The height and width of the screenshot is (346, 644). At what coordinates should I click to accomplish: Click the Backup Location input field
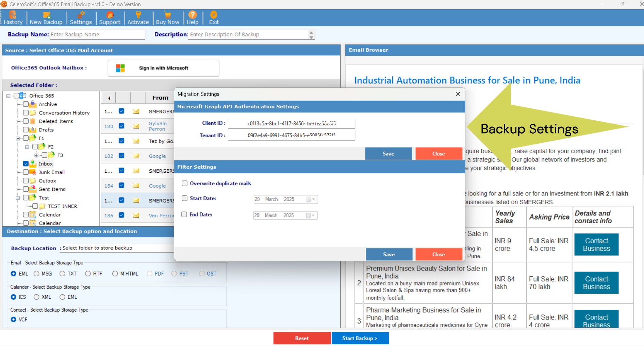(x=116, y=248)
